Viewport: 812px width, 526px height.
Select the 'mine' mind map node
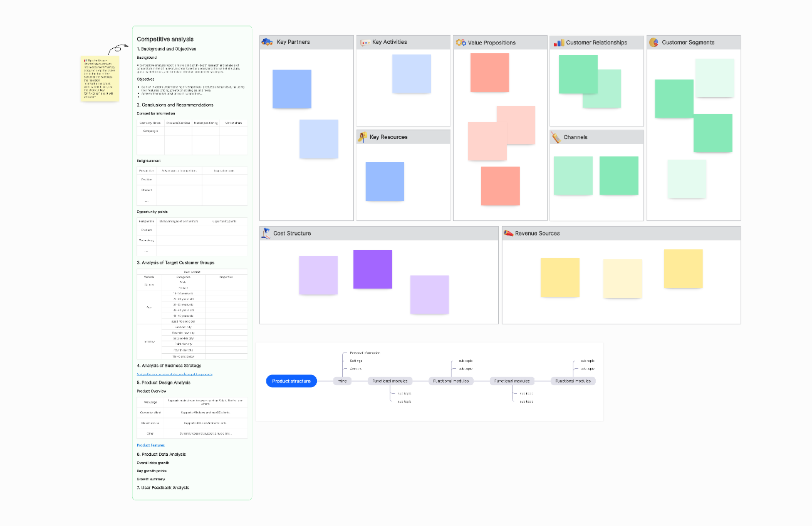click(342, 381)
